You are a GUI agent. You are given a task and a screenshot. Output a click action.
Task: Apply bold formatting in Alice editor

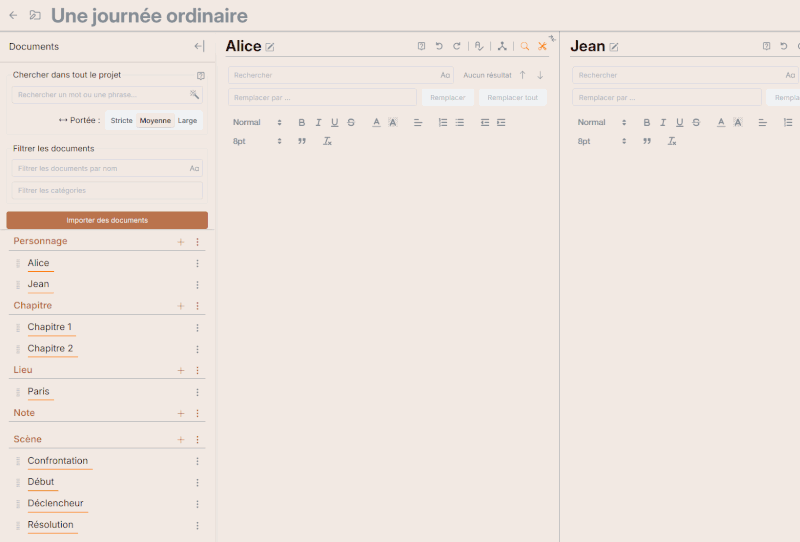tap(301, 122)
